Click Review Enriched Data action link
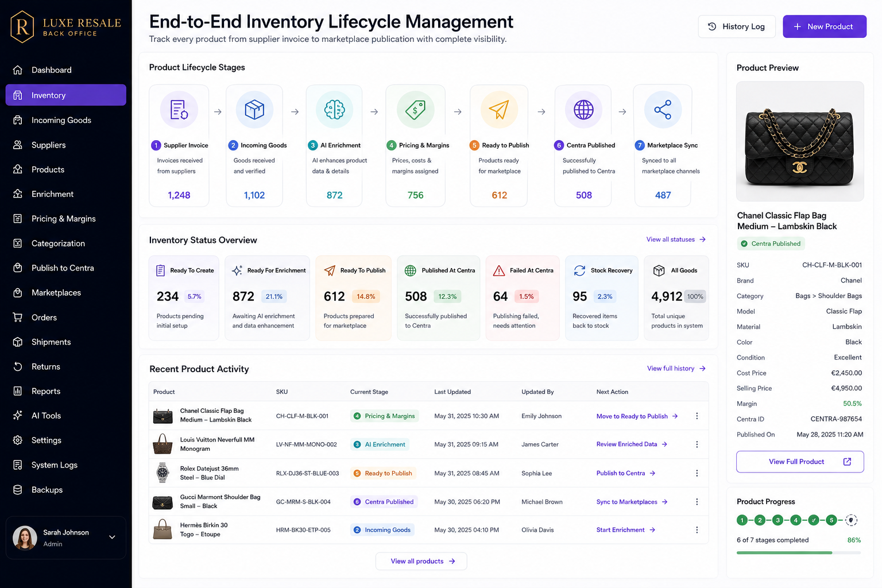Viewport: 882px width, 588px height. point(632,444)
